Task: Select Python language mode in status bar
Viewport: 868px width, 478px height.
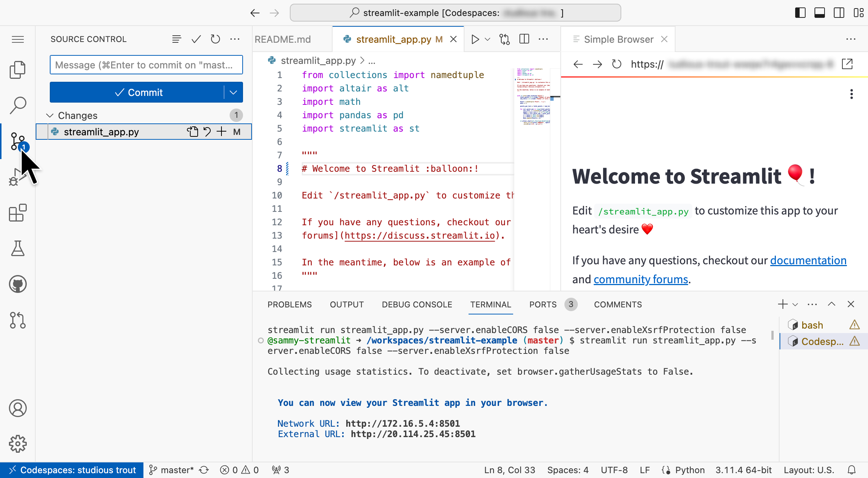Action: coord(690,470)
